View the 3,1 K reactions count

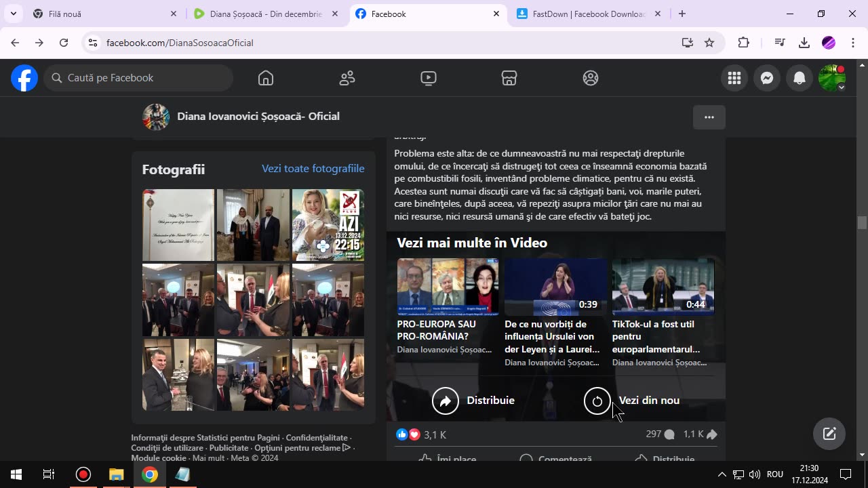tap(435, 434)
